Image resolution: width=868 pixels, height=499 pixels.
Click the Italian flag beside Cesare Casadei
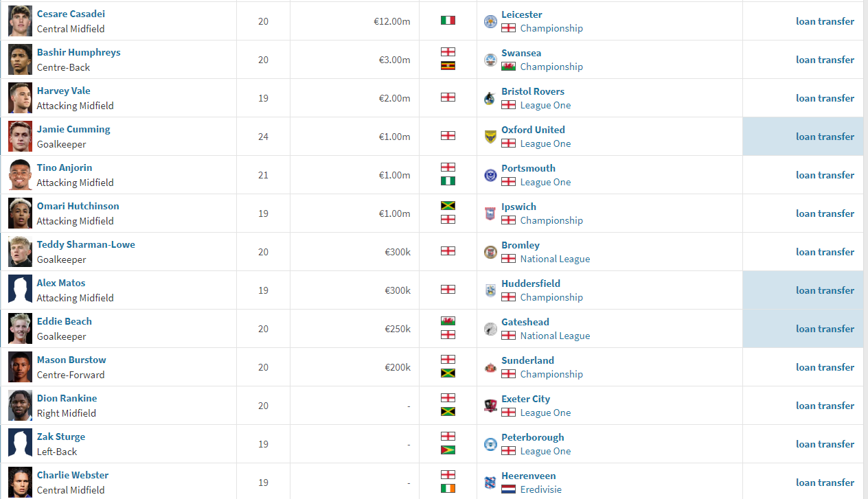click(x=448, y=21)
